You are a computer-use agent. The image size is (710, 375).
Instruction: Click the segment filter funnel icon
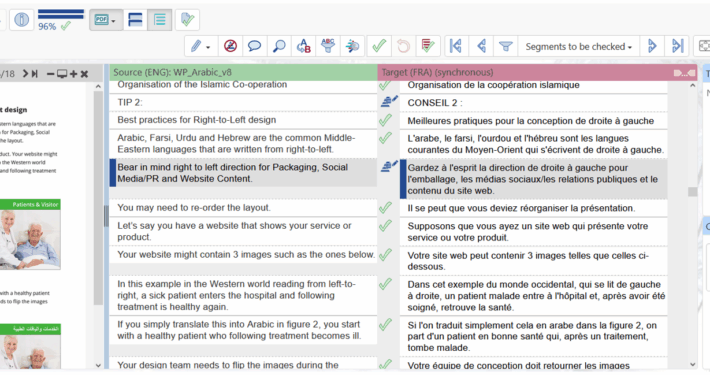point(505,46)
